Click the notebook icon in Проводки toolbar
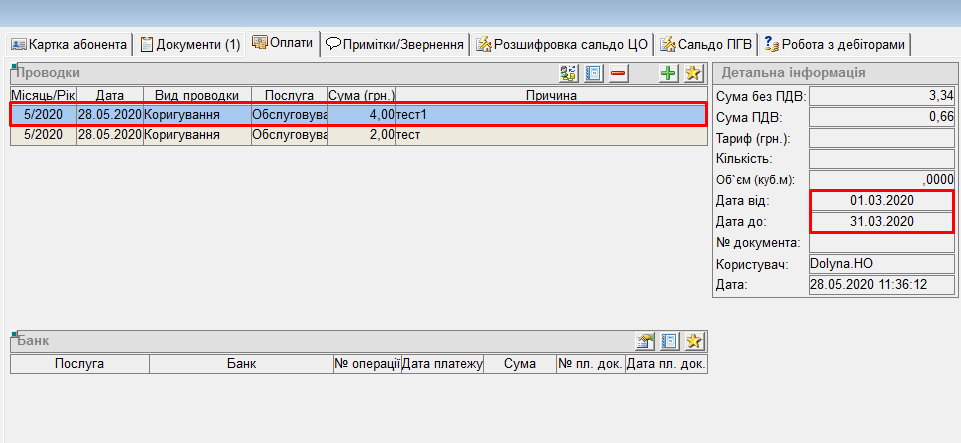This screenshot has width=961, height=443. click(x=594, y=73)
